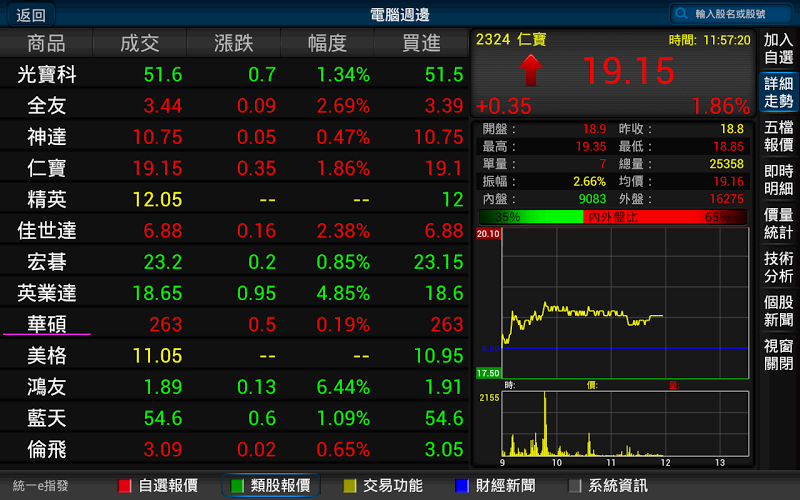Screen dimensions: 800x500
Task: Click the 外盤 value 16275
Action: coord(727,198)
